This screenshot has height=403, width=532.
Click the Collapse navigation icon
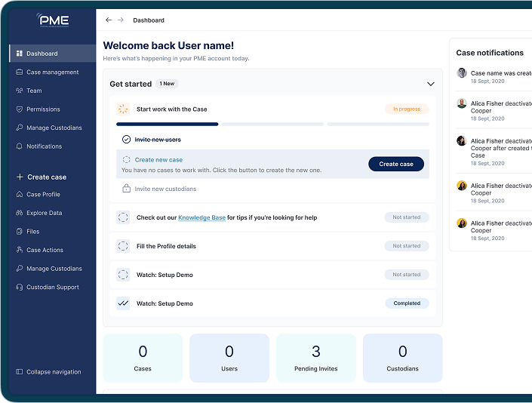[x=20, y=372]
